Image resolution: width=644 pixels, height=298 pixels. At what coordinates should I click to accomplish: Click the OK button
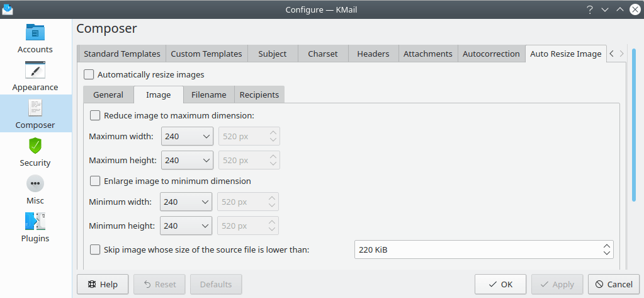click(x=500, y=284)
